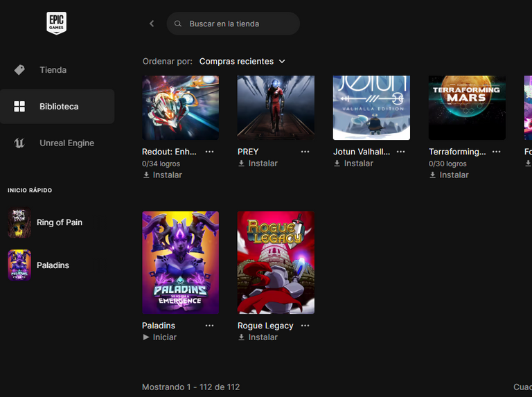
Task: Click the 'PREY' game title
Action: (248, 152)
